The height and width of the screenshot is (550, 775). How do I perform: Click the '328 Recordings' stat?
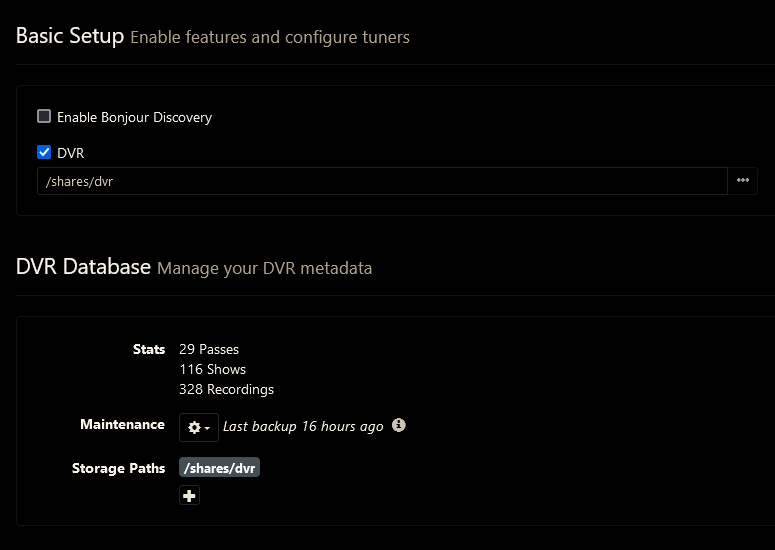click(226, 389)
